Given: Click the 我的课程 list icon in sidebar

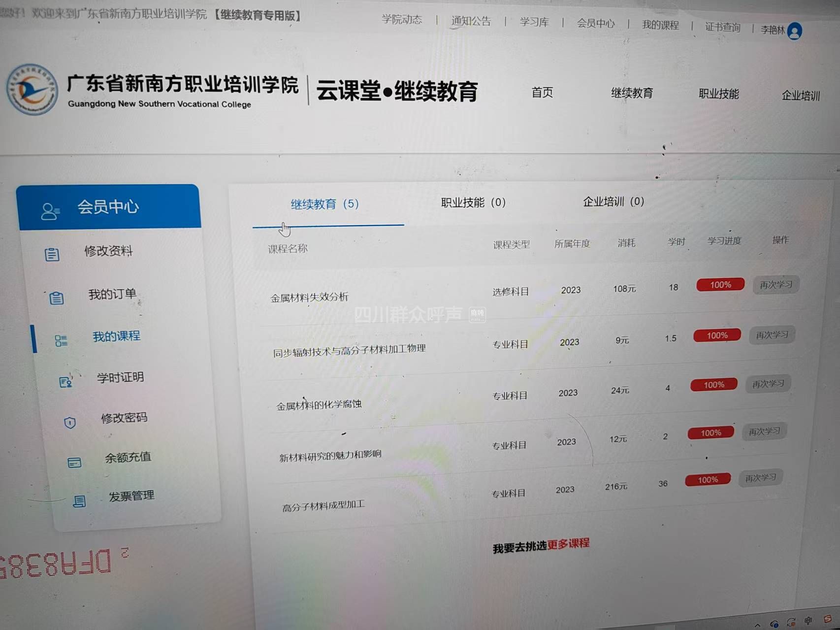Looking at the screenshot, I should point(61,340).
